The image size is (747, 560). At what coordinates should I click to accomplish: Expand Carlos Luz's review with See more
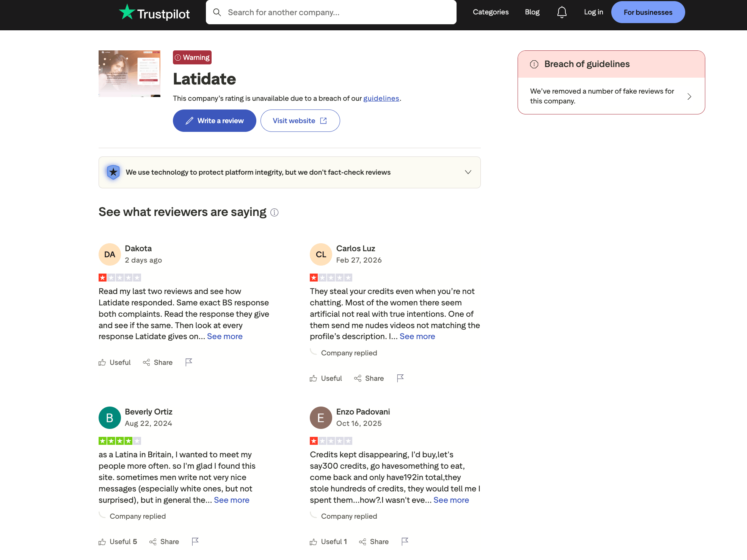tap(417, 336)
